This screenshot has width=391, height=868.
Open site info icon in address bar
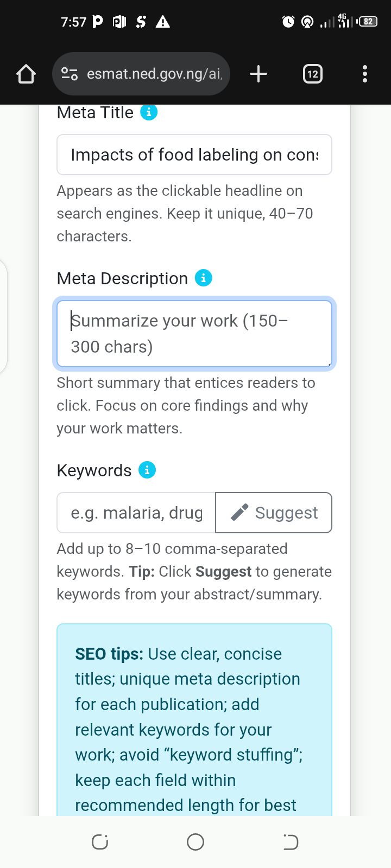(70, 74)
